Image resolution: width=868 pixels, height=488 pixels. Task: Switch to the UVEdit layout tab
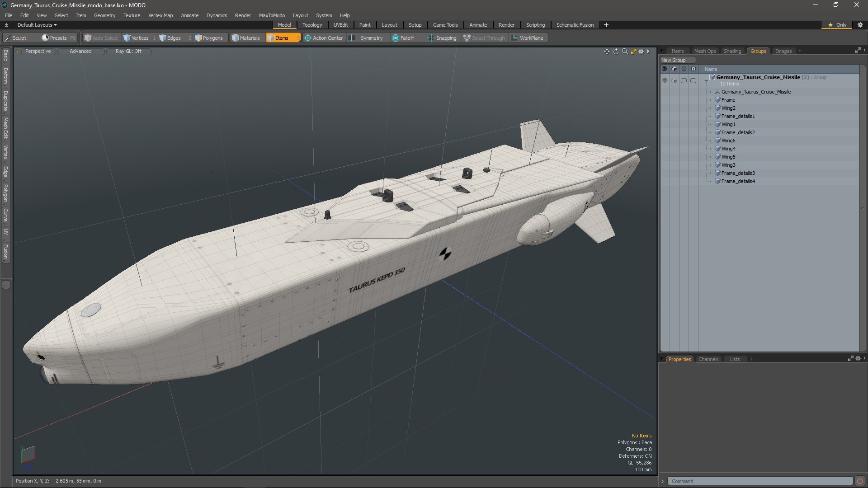click(x=340, y=25)
